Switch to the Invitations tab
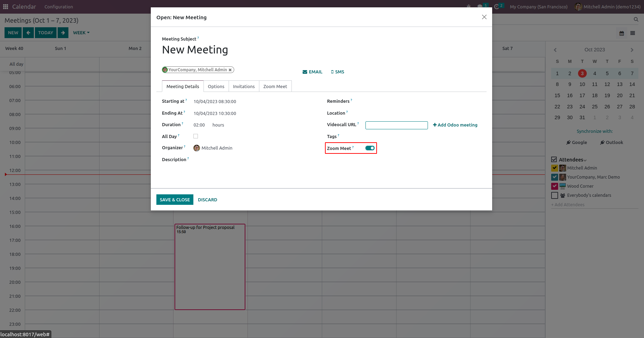Viewport: 644px width, 338px height. point(244,86)
